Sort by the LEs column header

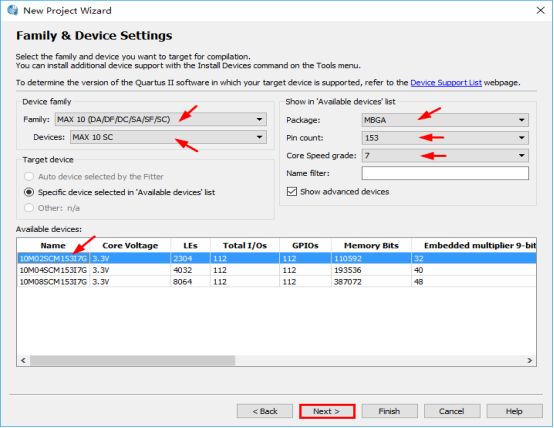190,246
